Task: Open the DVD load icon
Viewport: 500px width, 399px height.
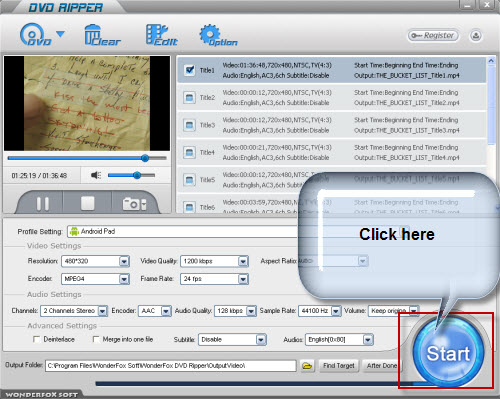Action: coord(35,34)
